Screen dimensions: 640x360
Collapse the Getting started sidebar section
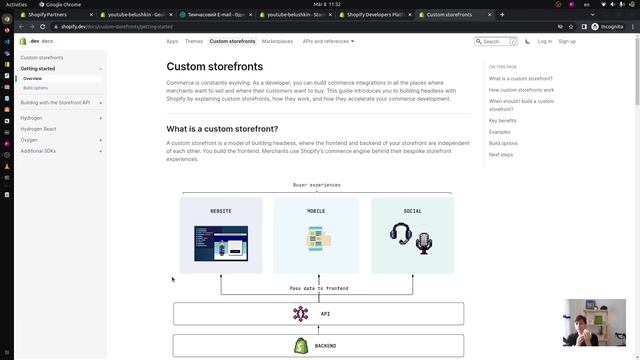pos(101,69)
